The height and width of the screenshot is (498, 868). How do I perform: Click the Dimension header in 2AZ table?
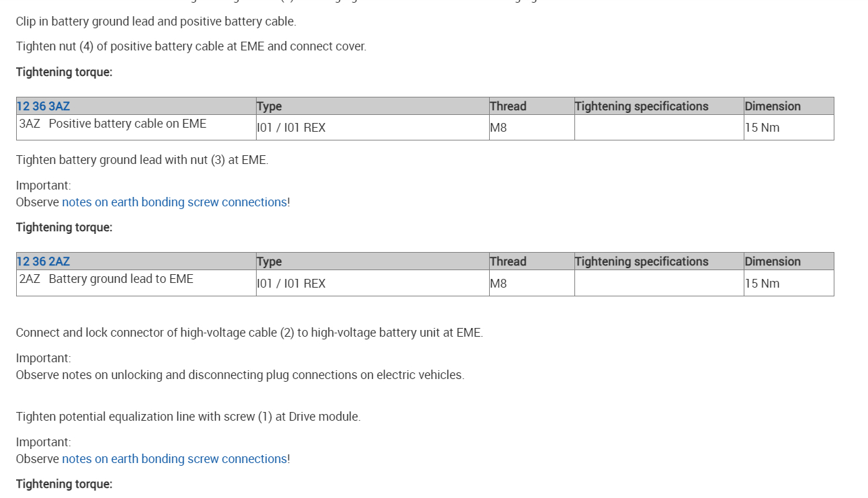(772, 261)
